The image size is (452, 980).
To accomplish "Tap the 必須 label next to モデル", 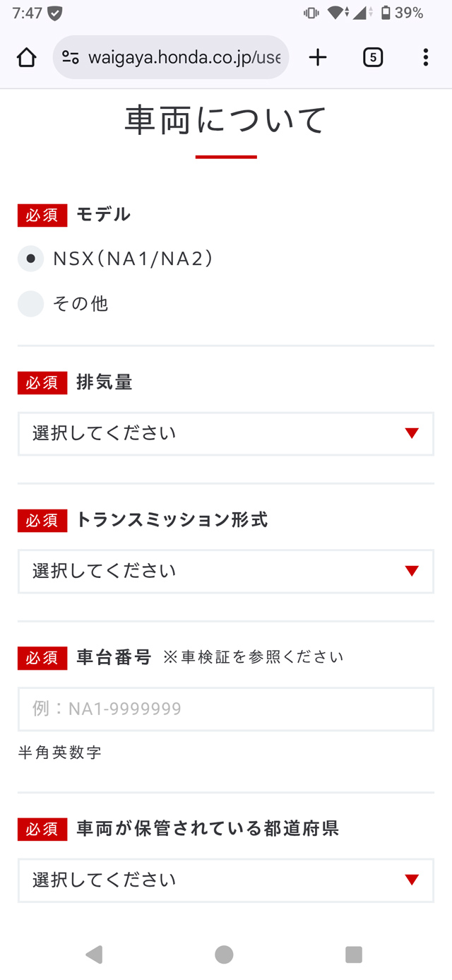I will pos(41,215).
